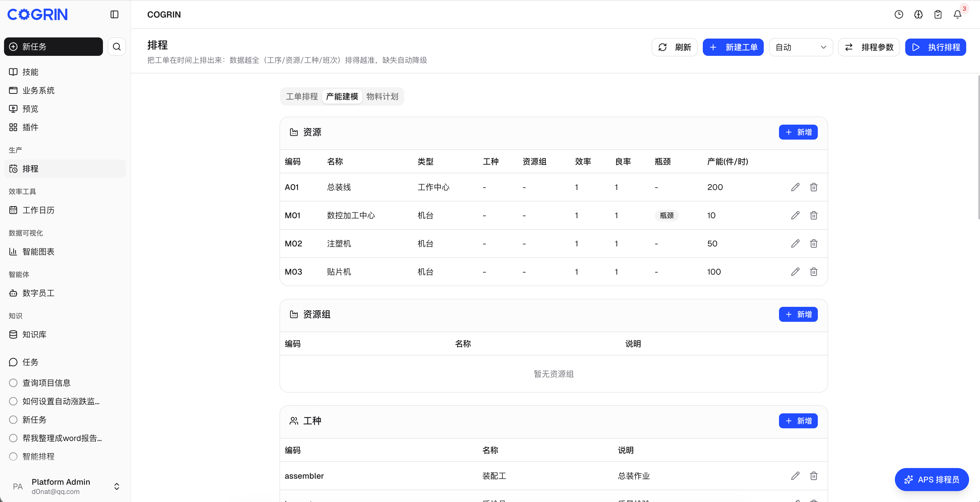The image size is (980, 502).
Task: Select the 产能建模 tab
Action: [342, 96]
